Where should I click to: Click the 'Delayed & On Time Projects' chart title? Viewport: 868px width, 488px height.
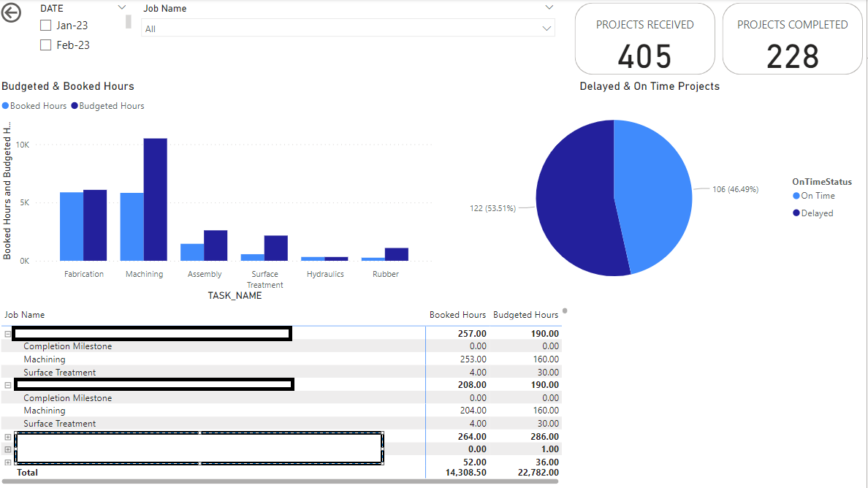650,86
